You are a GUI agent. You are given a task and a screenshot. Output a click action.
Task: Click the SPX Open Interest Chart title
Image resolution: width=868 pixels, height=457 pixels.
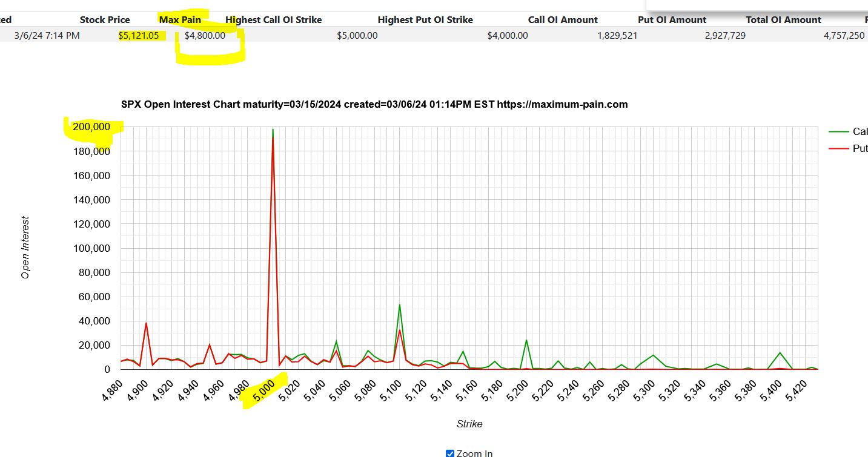pos(374,104)
